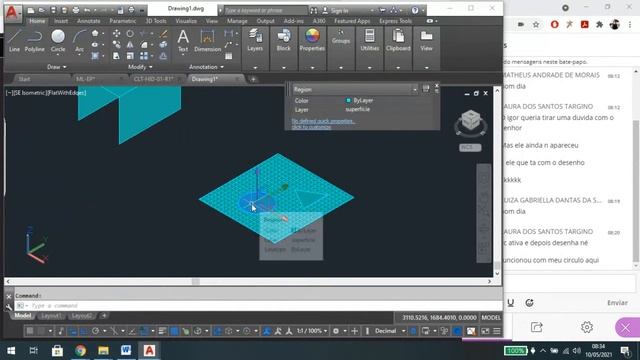Select the Text annotation tool

[x=183, y=42]
